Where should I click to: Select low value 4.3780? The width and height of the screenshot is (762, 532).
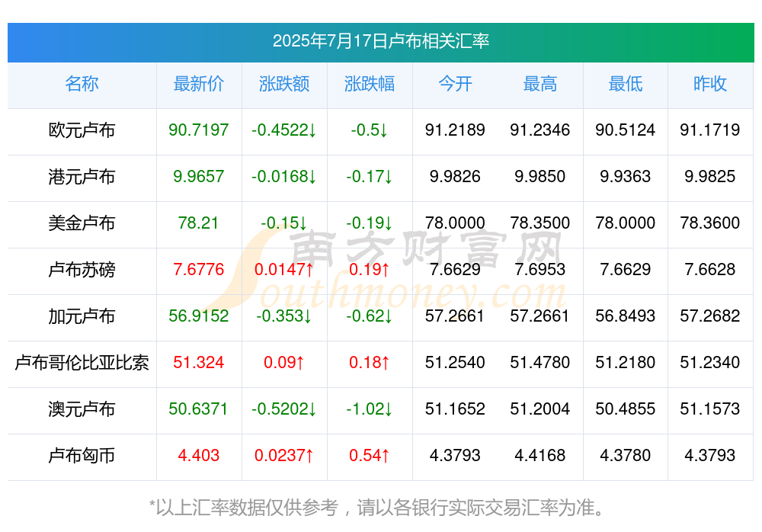pos(626,455)
